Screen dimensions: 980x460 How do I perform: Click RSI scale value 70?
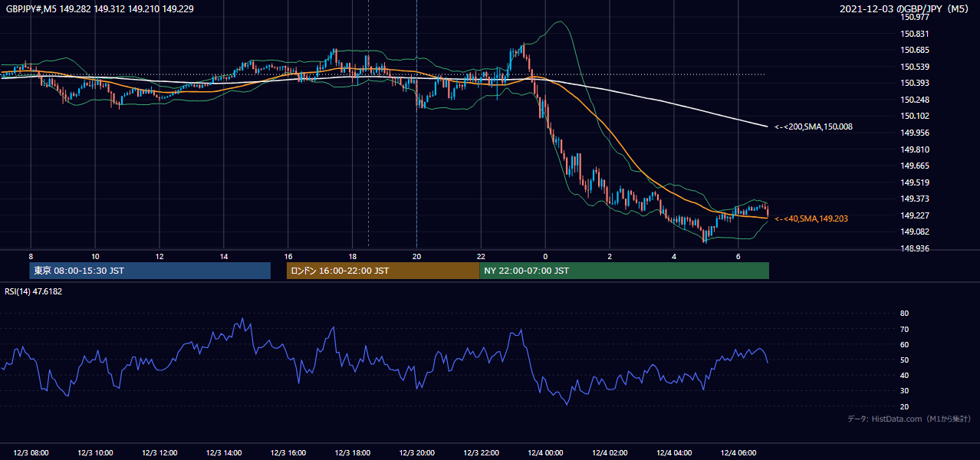pos(904,329)
